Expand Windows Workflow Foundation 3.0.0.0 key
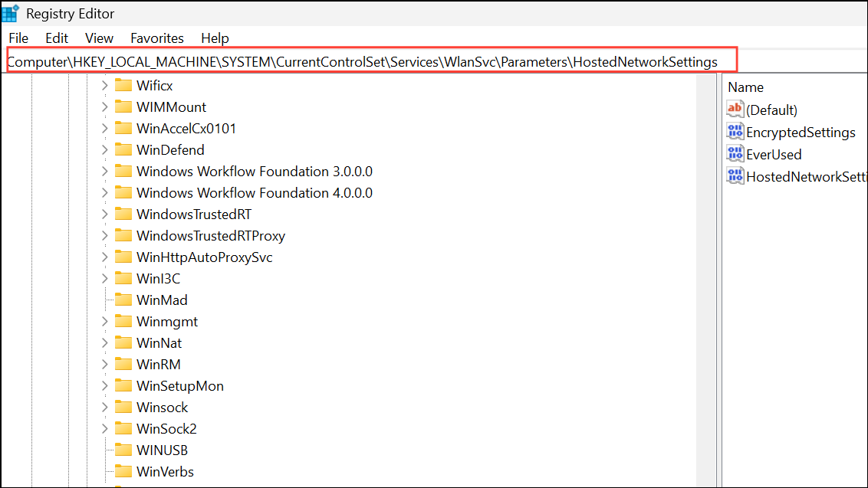This screenshot has width=868, height=488. pos(104,172)
